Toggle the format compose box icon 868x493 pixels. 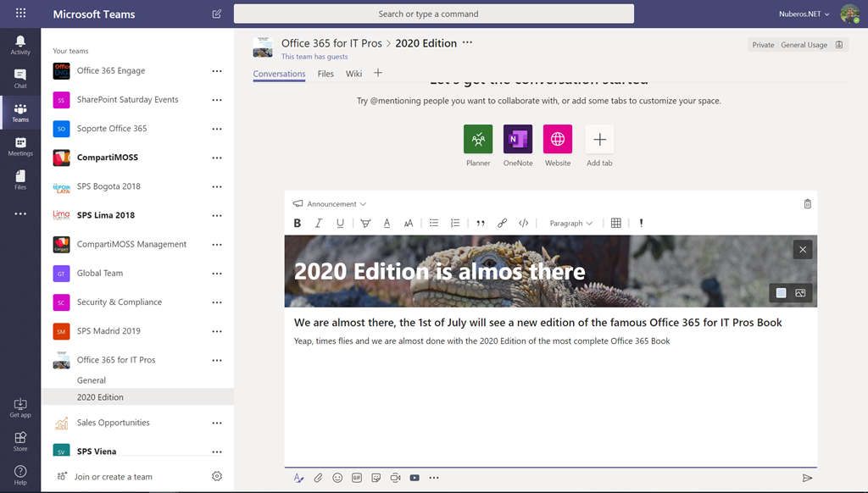click(x=298, y=478)
